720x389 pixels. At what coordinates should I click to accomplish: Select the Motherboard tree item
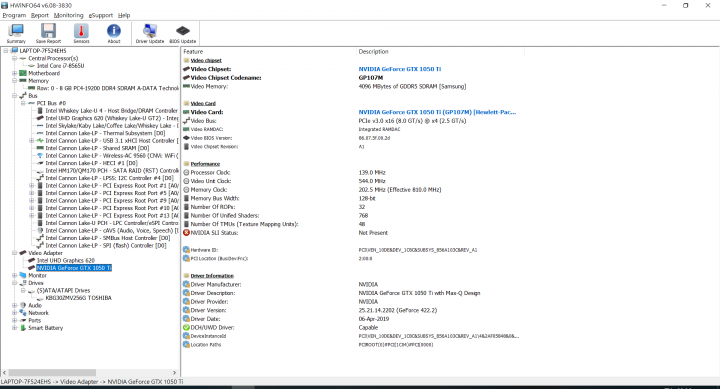point(44,73)
